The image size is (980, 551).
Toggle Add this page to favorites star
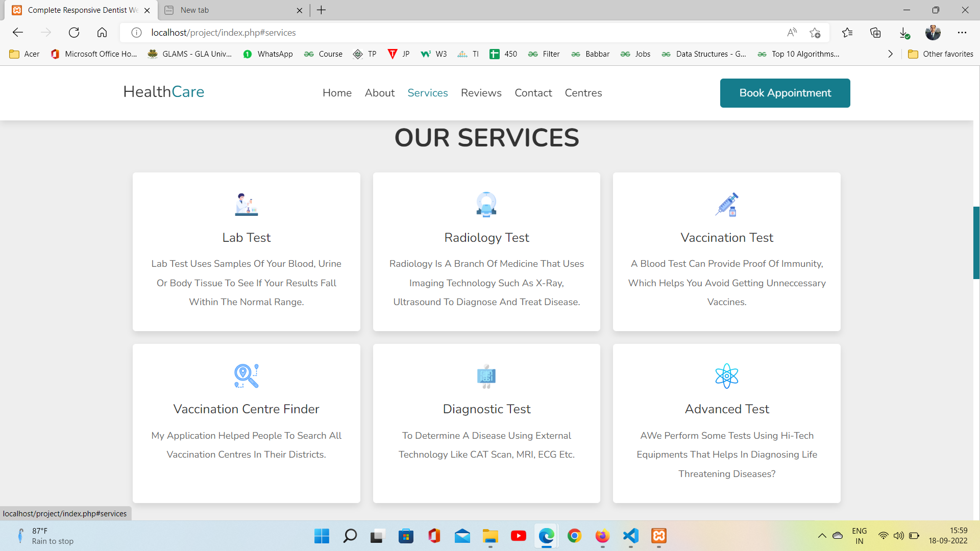815,32
